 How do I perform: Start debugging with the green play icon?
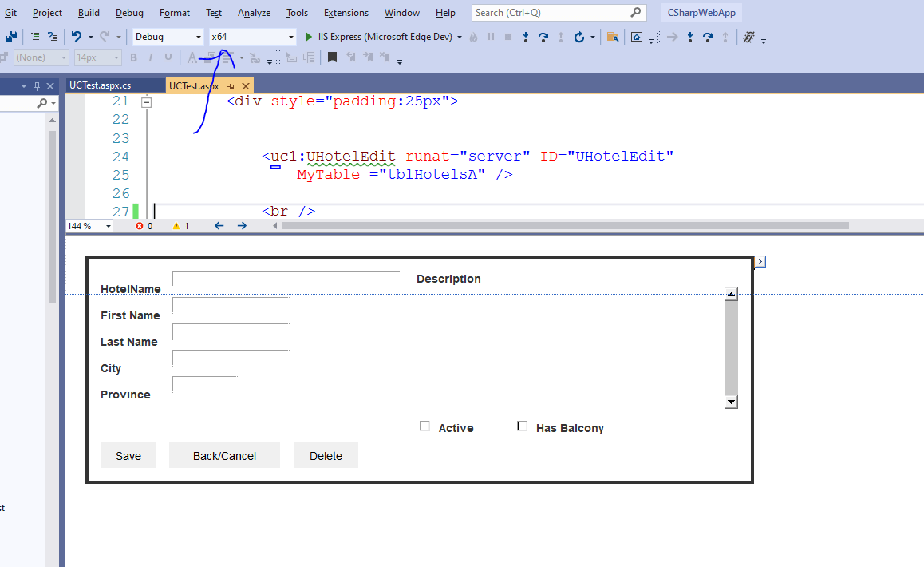pos(308,37)
